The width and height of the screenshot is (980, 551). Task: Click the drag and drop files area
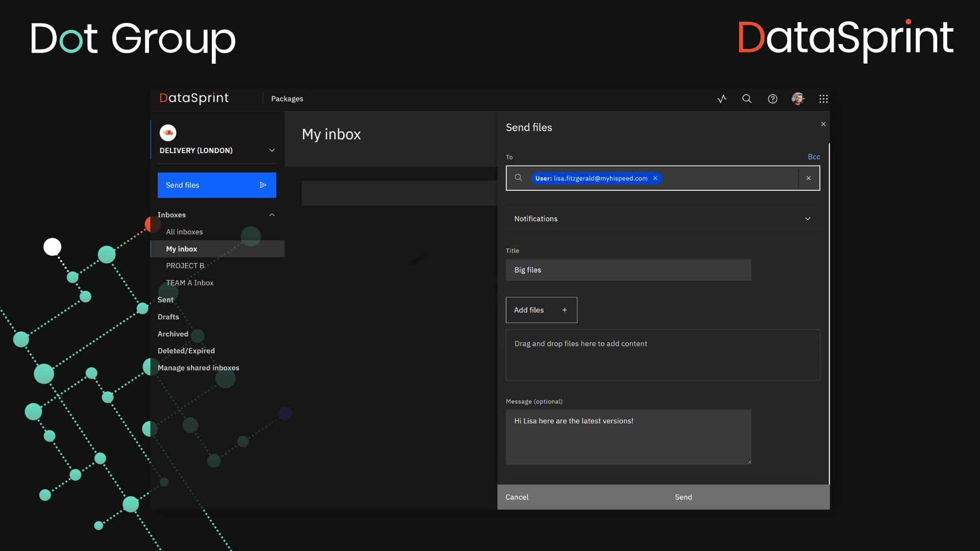point(663,355)
